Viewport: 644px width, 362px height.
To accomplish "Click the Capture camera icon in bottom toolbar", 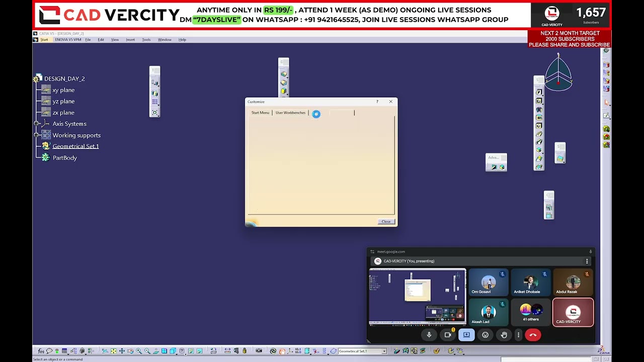I will 259,351.
